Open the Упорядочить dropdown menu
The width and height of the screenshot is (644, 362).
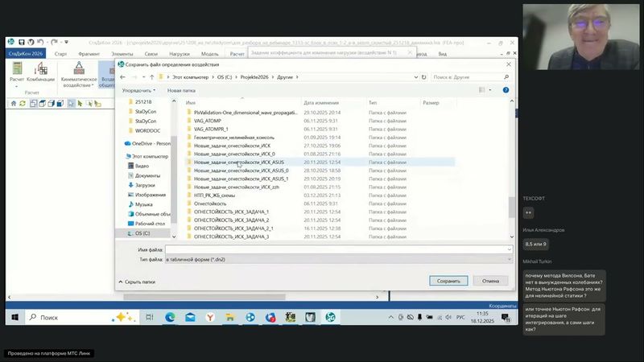tap(139, 90)
